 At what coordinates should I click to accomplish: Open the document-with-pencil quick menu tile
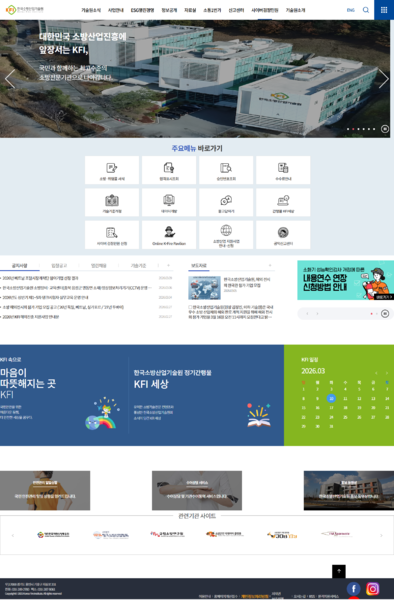click(x=112, y=170)
